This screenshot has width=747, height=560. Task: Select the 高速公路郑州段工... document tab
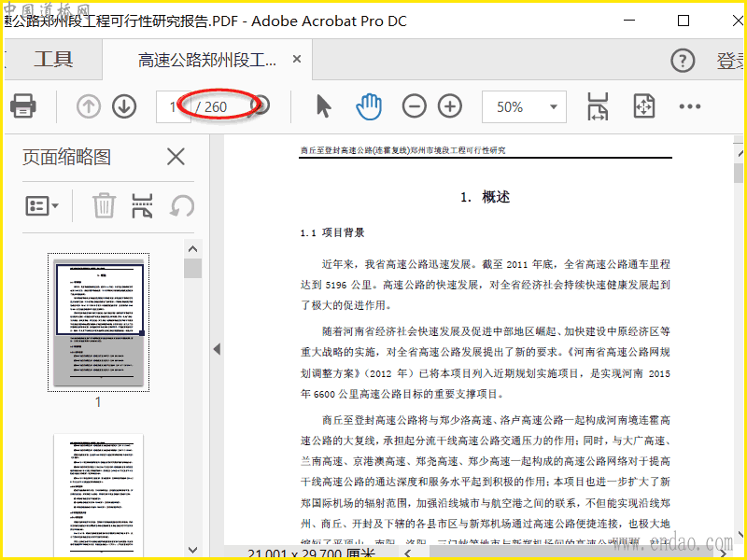[x=206, y=60]
